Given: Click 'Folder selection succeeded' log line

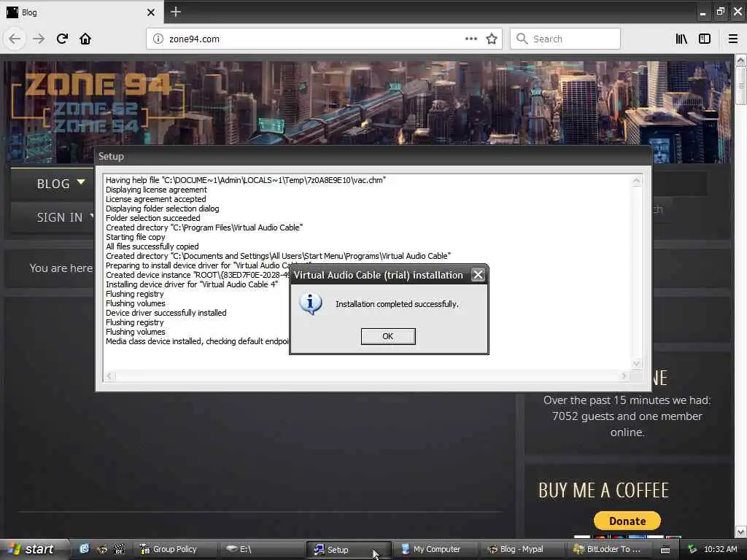Looking at the screenshot, I should [153, 218].
